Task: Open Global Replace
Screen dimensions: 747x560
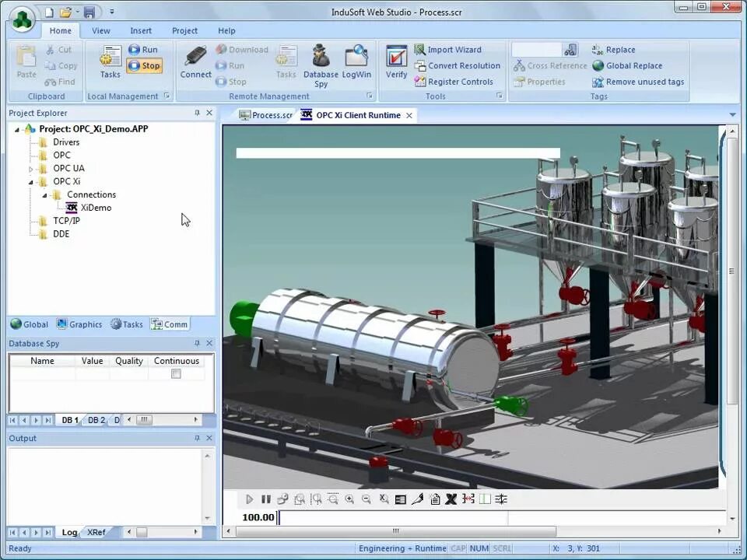Action: (x=627, y=65)
